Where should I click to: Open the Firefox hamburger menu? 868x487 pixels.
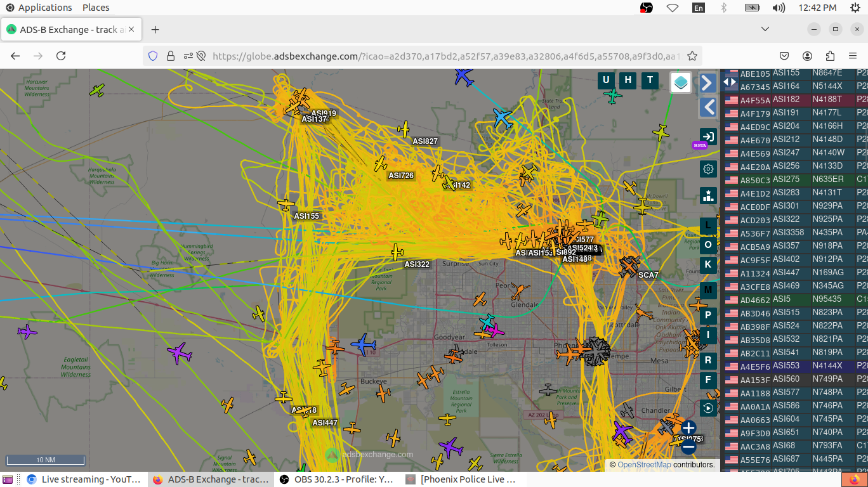853,56
